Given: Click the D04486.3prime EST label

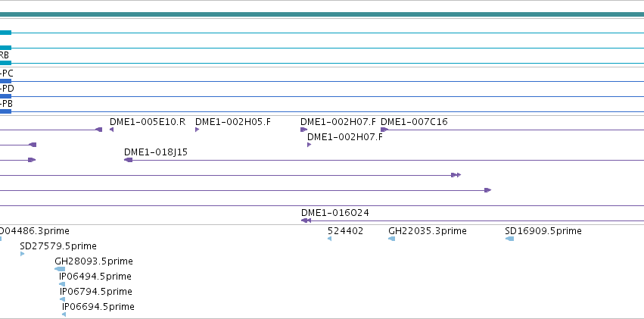Looking at the screenshot, I should (35, 231).
